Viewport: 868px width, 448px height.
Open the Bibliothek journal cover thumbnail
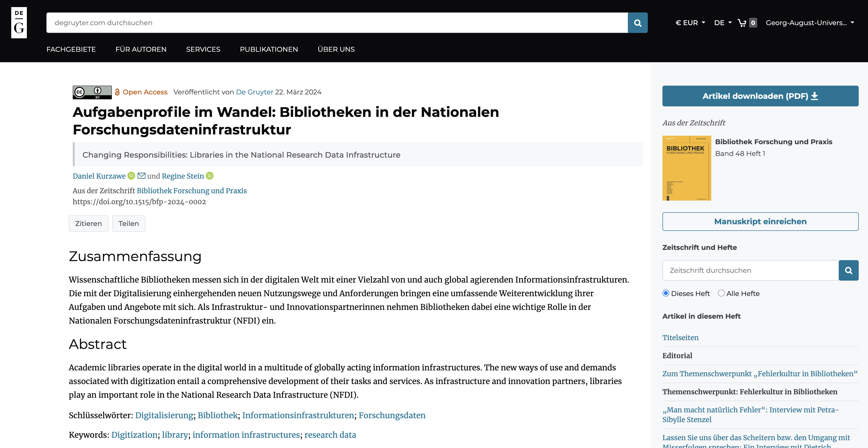(686, 168)
